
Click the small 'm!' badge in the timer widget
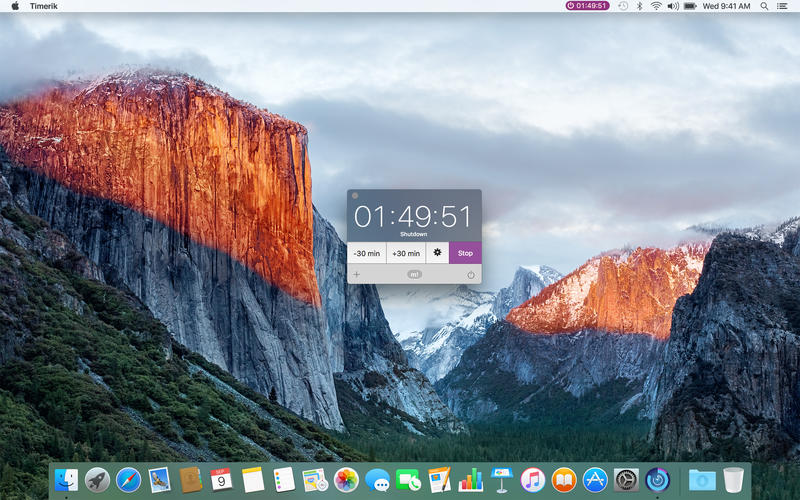[414, 274]
